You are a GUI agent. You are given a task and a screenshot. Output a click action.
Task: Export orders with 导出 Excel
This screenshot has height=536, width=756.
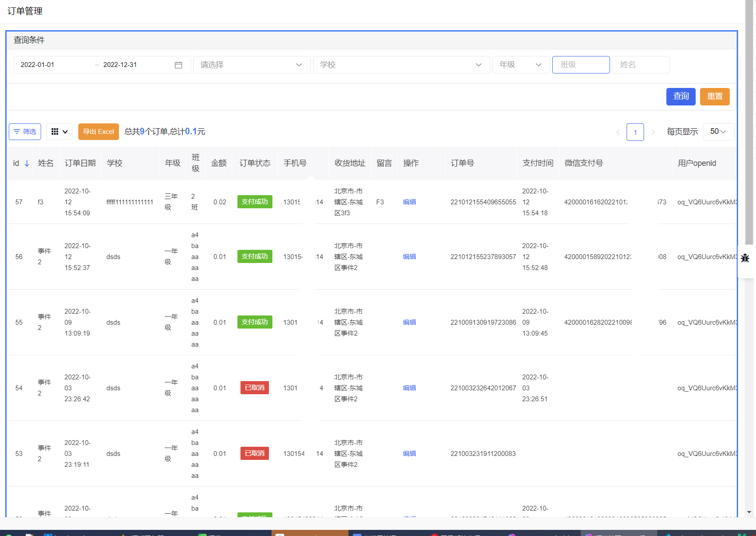pos(98,132)
